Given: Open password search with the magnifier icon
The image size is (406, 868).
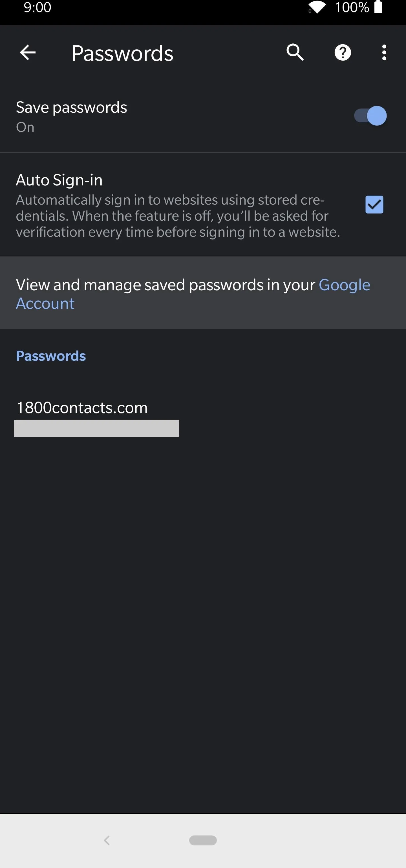Looking at the screenshot, I should pyautogui.click(x=295, y=53).
